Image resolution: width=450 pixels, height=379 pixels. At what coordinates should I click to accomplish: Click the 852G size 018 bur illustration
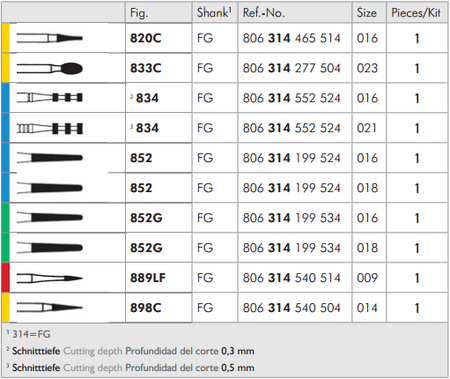[x=50, y=248]
